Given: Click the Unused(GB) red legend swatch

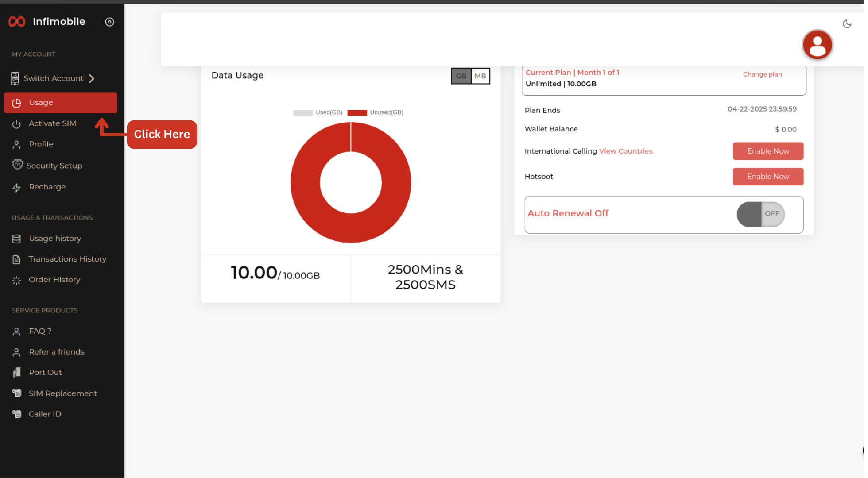Looking at the screenshot, I should point(357,112).
